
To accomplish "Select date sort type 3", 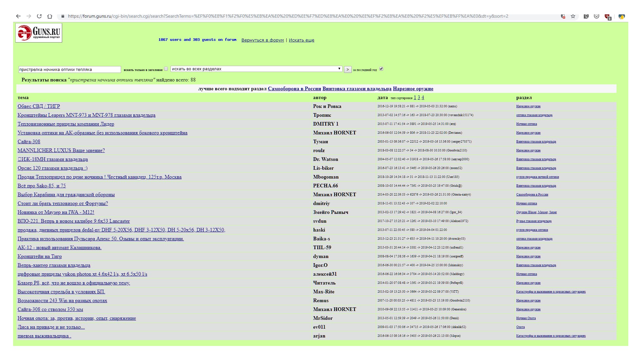I will [419, 97].
